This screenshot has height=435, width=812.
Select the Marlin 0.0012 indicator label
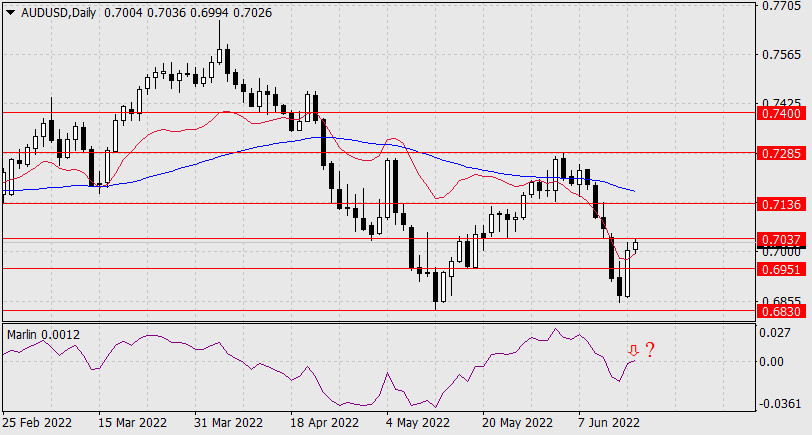tap(44, 335)
